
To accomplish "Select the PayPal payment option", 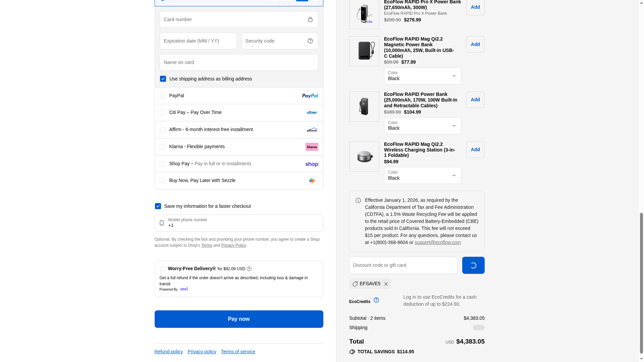I will click(163, 96).
